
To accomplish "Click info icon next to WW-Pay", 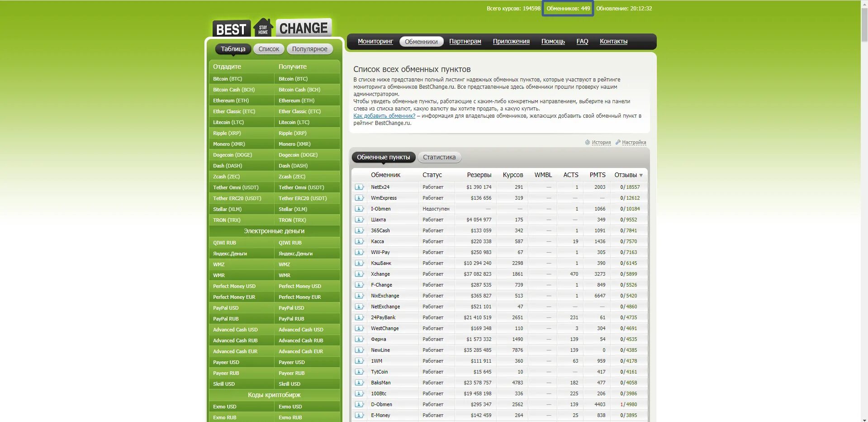I will point(359,252).
